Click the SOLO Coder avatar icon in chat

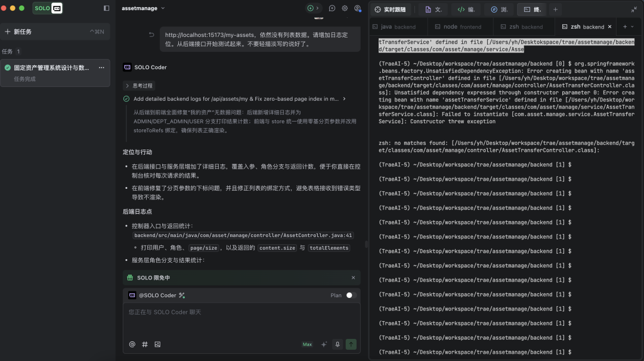pos(128,67)
